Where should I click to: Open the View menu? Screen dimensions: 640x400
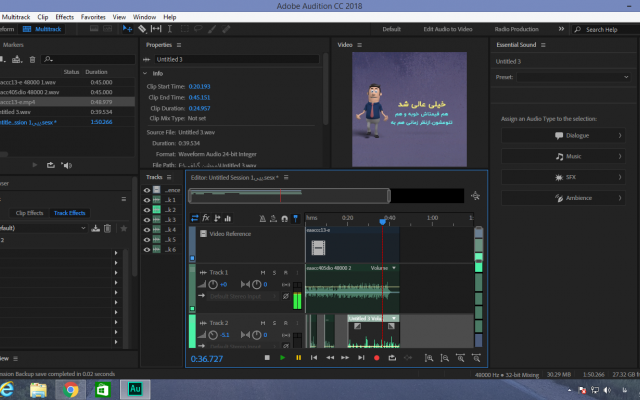tap(119, 17)
